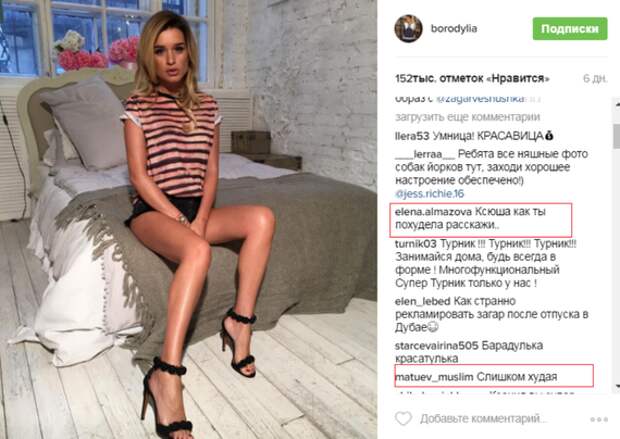Viewport: 620px width, 439px height.
Task: Click the heart like icon
Action: [403, 418]
